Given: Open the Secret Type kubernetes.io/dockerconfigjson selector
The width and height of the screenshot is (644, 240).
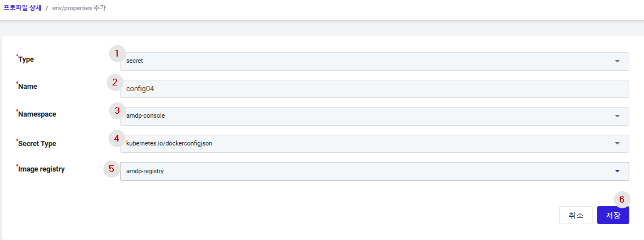Looking at the screenshot, I should [x=374, y=144].
